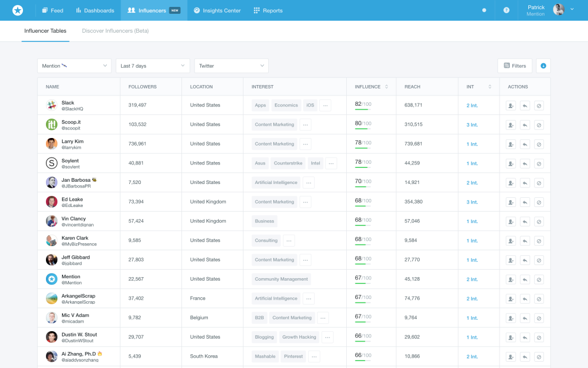Screen dimensions: 588x368
Task: Open the help question mark icon
Action: [506, 10]
